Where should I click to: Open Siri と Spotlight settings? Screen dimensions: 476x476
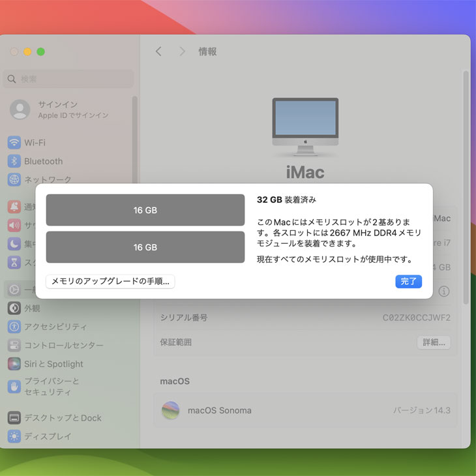point(53,364)
